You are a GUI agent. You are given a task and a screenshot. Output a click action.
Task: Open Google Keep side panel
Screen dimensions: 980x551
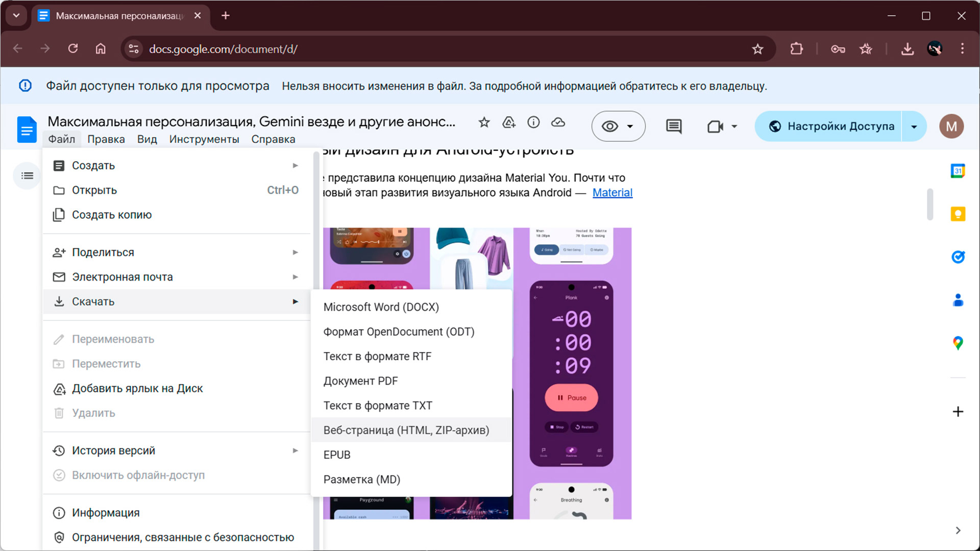click(x=958, y=214)
